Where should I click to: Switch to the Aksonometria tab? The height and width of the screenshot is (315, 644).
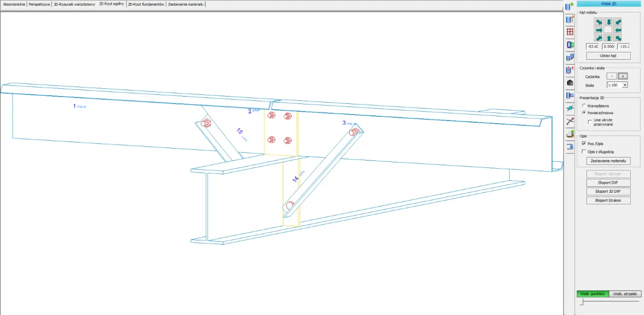tap(14, 4)
